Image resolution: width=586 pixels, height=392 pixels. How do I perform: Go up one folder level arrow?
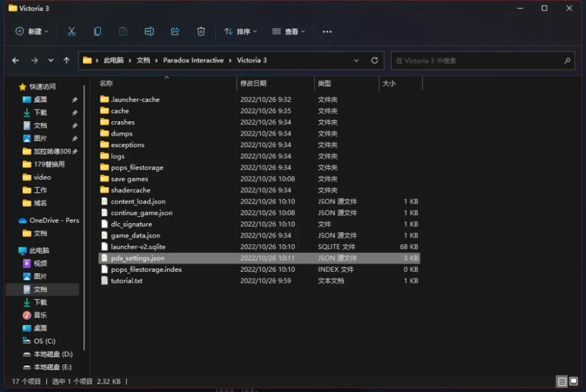pyautogui.click(x=66, y=60)
